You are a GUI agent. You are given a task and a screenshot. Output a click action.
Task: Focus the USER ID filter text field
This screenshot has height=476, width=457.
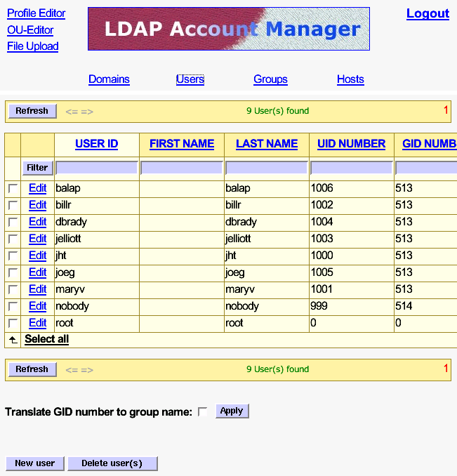pos(96,168)
